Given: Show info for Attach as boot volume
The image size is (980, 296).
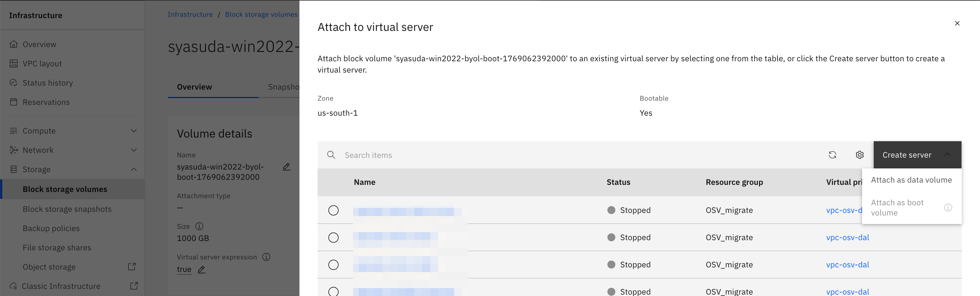Looking at the screenshot, I should coord(948,207).
